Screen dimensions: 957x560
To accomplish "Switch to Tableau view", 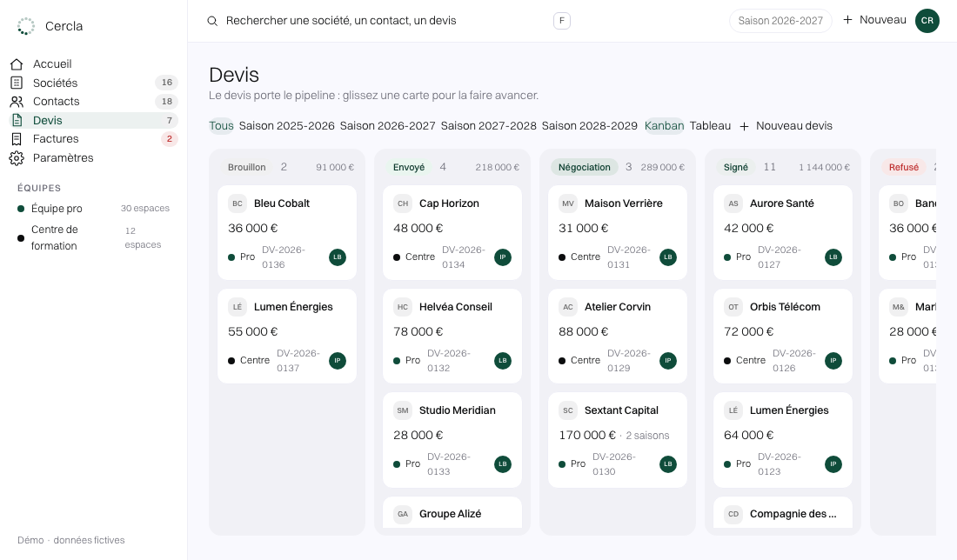I will pyautogui.click(x=711, y=126).
